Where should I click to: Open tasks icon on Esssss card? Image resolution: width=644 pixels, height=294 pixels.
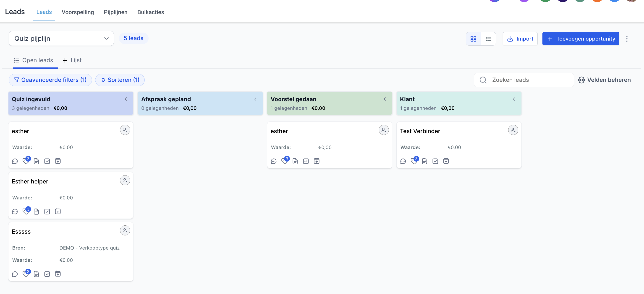pos(47,274)
